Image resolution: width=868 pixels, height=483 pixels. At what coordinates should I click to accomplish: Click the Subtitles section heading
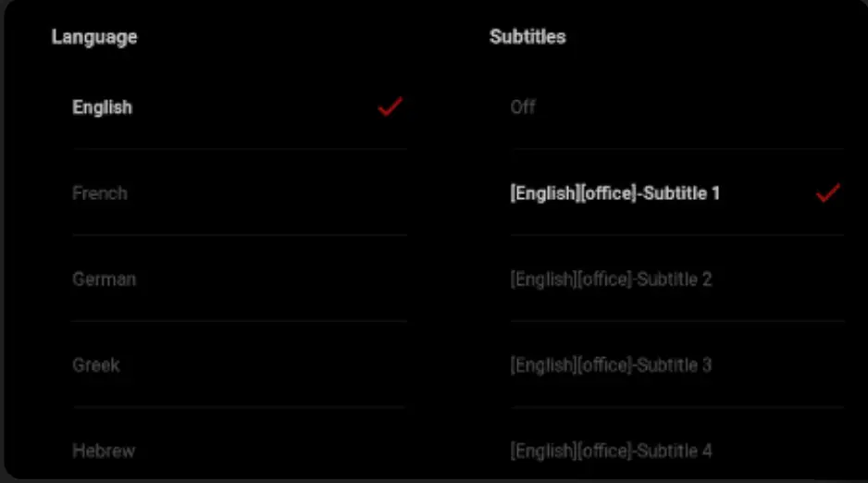527,37
